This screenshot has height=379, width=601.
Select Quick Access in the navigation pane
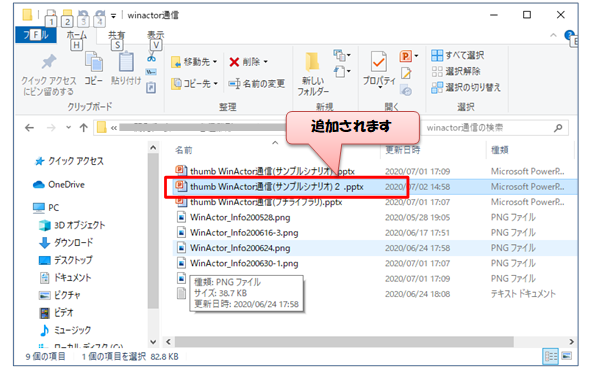click(69, 161)
